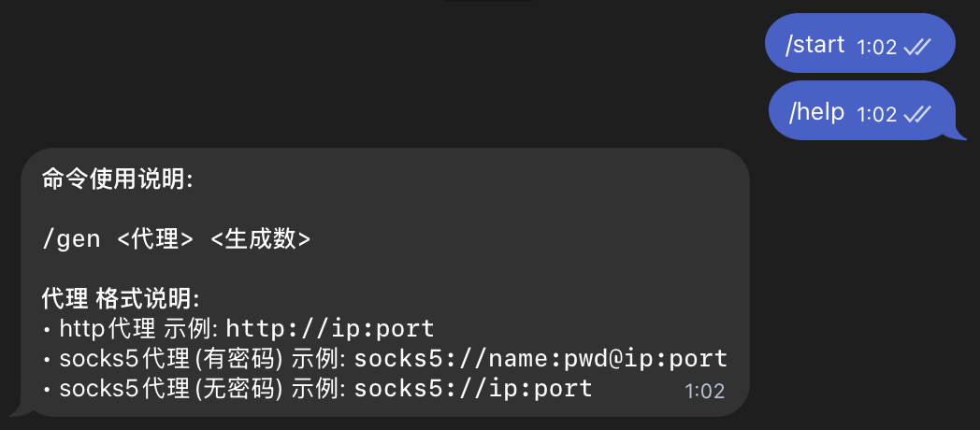
Task: Click the 代理 格式说明 heading text
Action: [x=121, y=299]
